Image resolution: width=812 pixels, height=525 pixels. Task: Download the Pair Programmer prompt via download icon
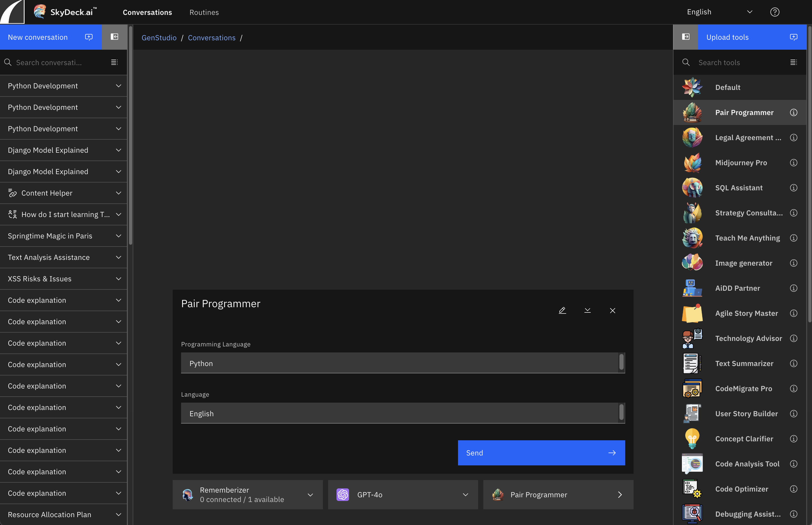click(x=587, y=310)
